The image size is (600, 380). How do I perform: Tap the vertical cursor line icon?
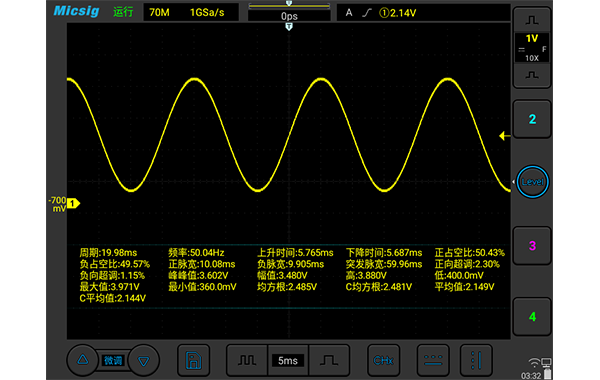(476, 360)
